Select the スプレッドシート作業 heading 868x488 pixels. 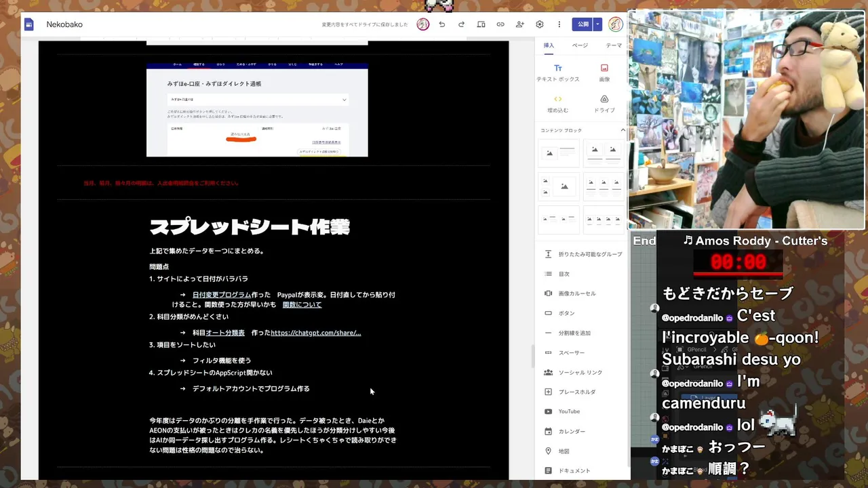click(250, 226)
